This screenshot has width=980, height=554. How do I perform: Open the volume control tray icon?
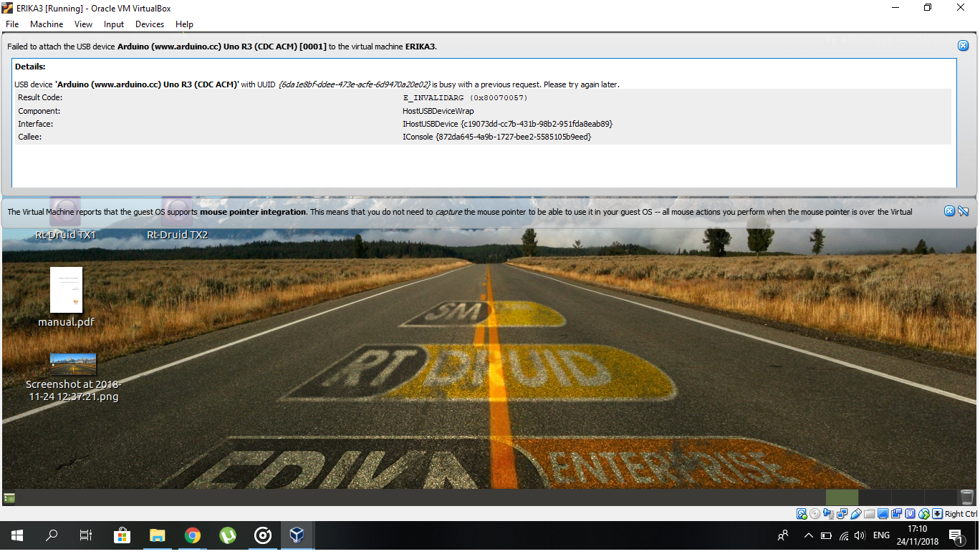[860, 535]
